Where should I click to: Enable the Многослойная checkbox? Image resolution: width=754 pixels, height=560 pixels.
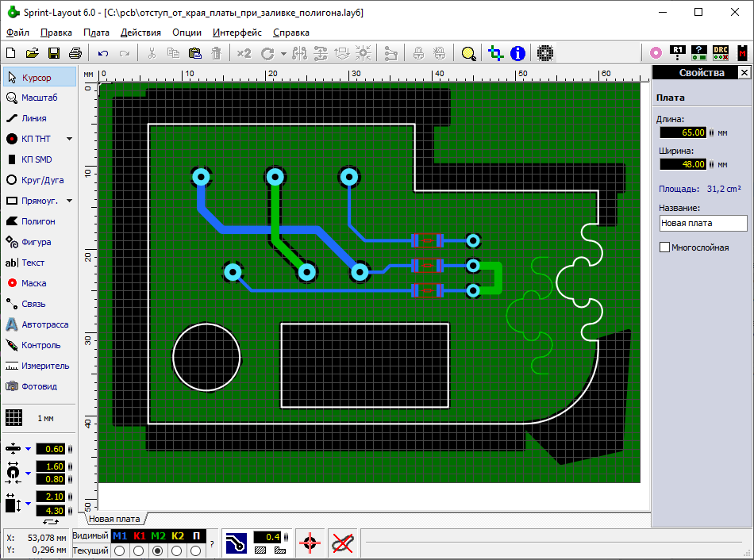pyautogui.click(x=665, y=247)
